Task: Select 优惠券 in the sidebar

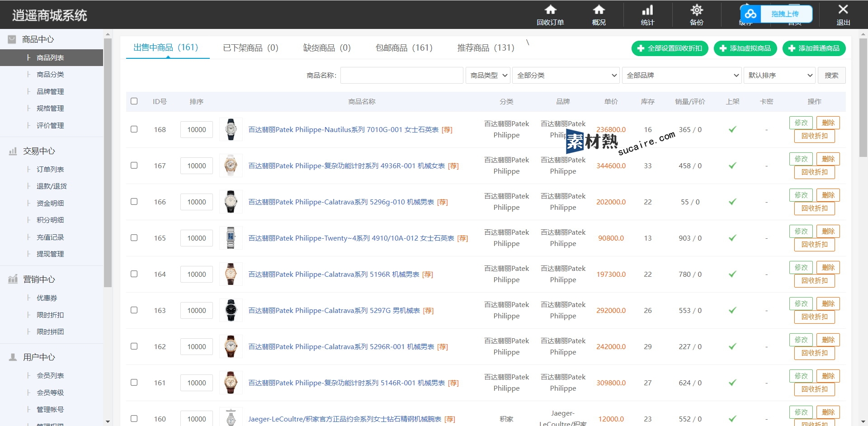Action: pyautogui.click(x=47, y=298)
